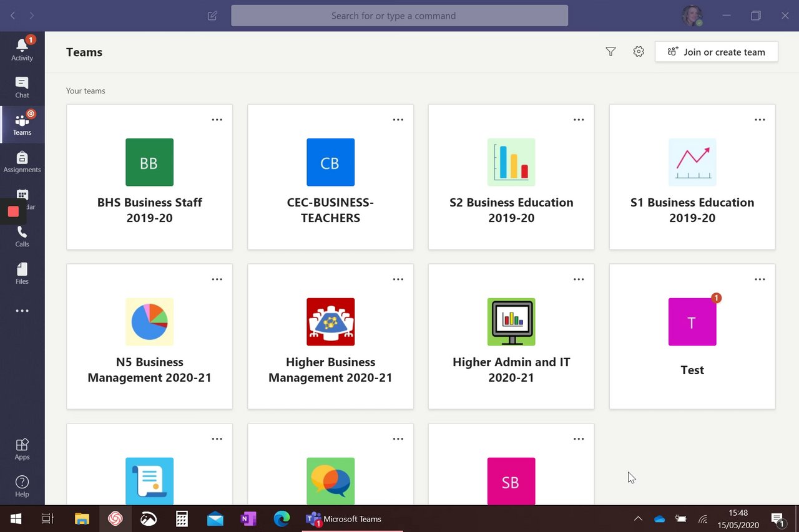Viewport: 799px width, 532px height.
Task: Open the team with scroll document icon
Action: pos(150,465)
